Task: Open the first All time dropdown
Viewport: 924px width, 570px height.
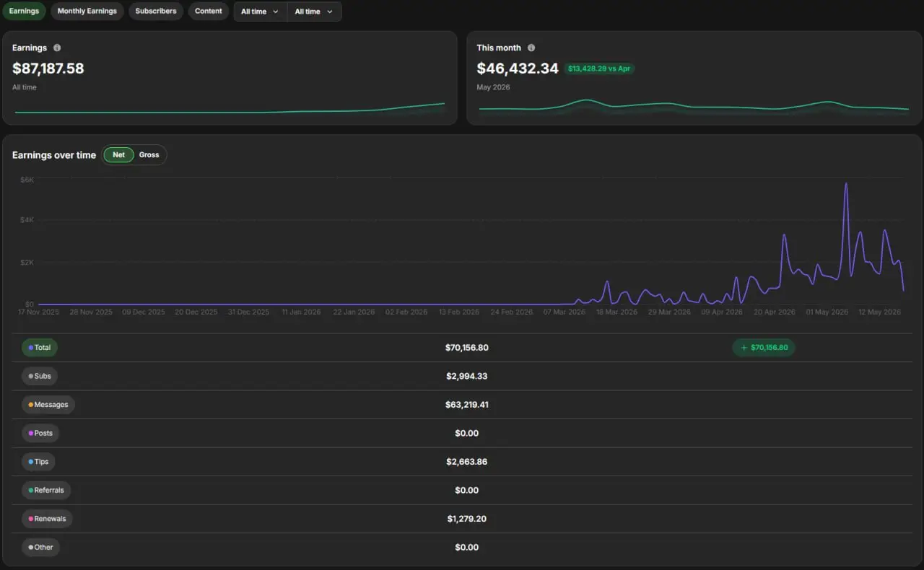Action: [260, 12]
